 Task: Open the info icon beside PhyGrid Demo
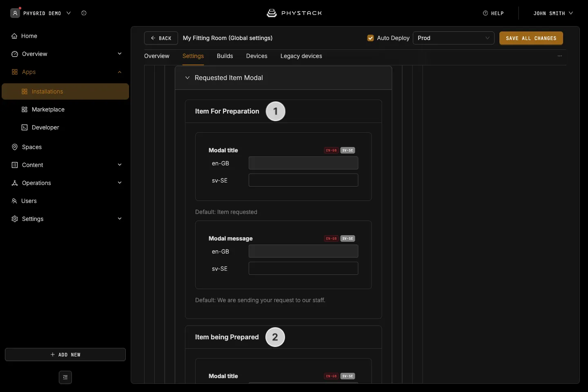coord(84,13)
